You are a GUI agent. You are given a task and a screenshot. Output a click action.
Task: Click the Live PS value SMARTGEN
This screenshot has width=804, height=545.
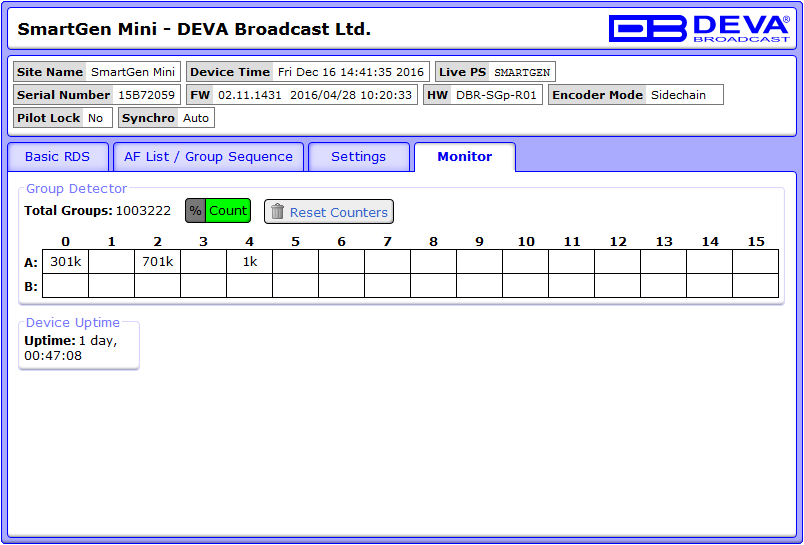522,72
